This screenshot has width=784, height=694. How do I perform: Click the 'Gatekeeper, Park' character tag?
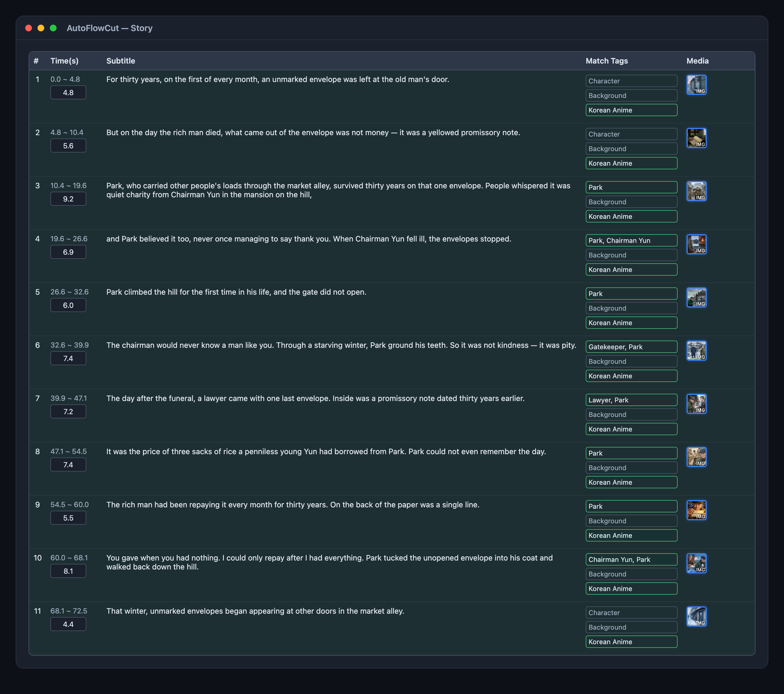[x=631, y=347]
